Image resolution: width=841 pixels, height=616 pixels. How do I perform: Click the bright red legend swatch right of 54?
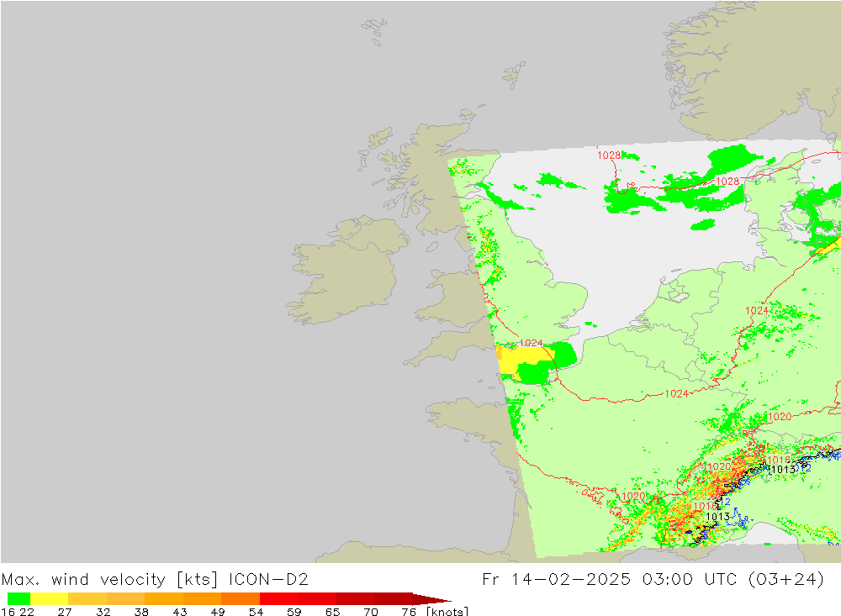pos(279,598)
